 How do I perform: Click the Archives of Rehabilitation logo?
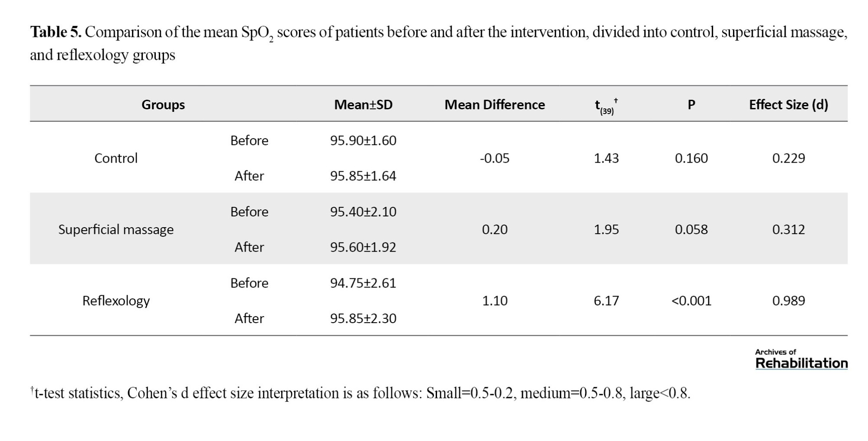[801, 359]
